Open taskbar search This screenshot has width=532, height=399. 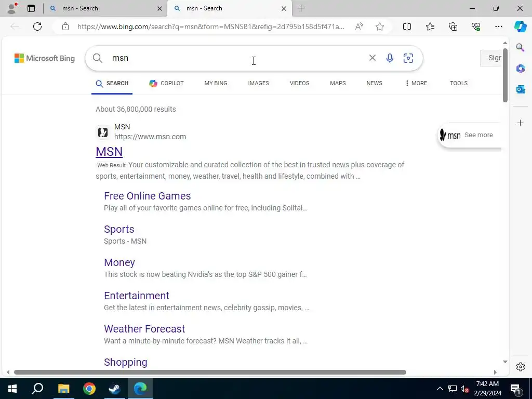(37, 389)
